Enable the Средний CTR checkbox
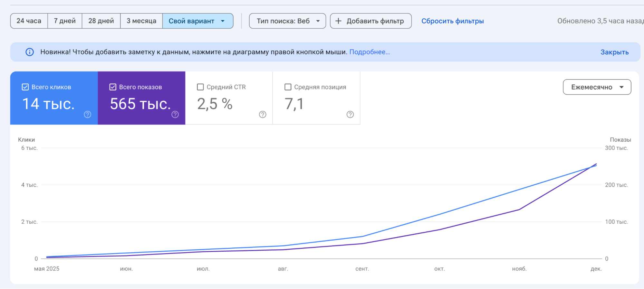The image size is (644, 289). 200,87
